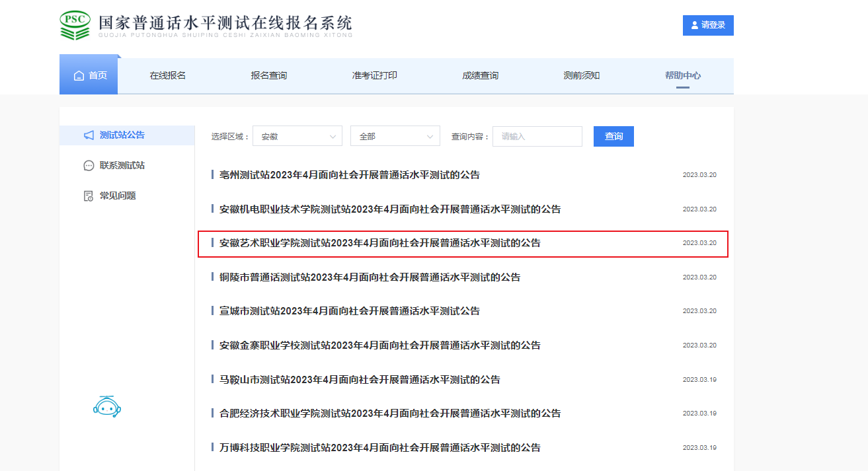Viewport: 868px width, 471px height.
Task: Click the PSC logo icon
Action: (74, 25)
